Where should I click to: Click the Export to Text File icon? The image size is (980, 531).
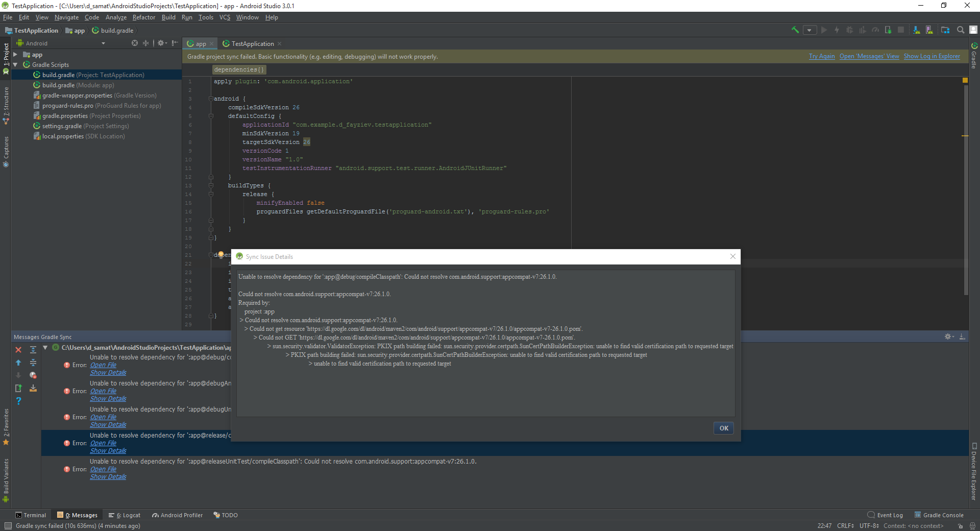pyautogui.click(x=18, y=388)
